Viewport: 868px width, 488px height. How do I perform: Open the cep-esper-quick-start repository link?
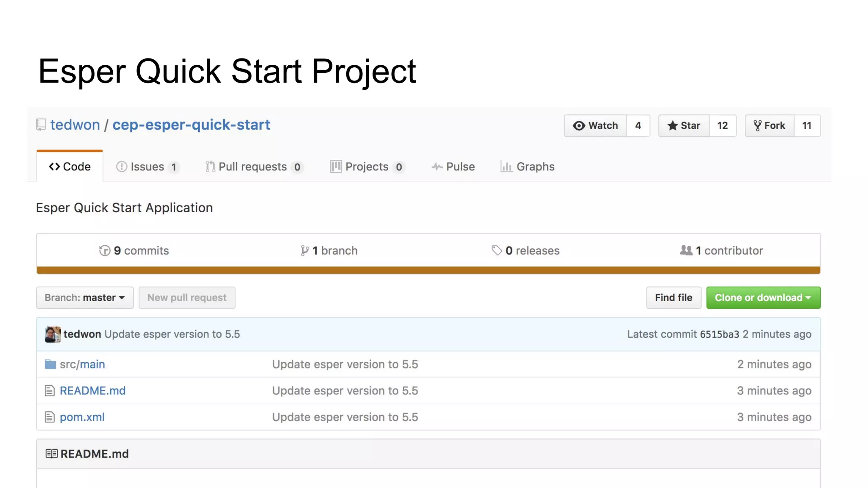coord(191,125)
